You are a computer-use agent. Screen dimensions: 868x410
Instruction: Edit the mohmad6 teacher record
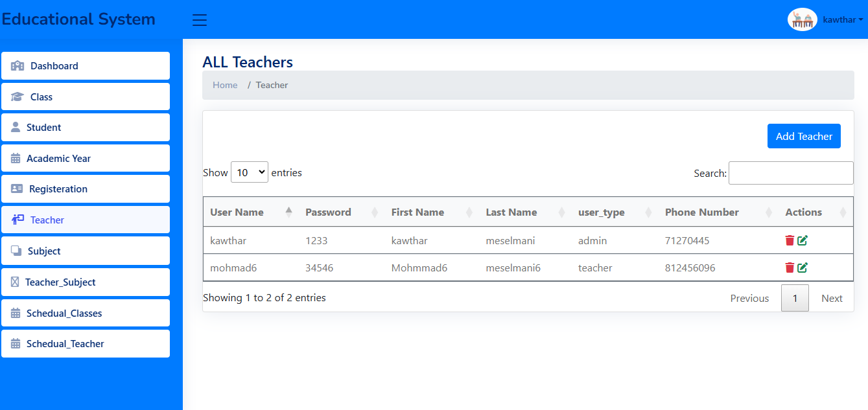point(803,268)
